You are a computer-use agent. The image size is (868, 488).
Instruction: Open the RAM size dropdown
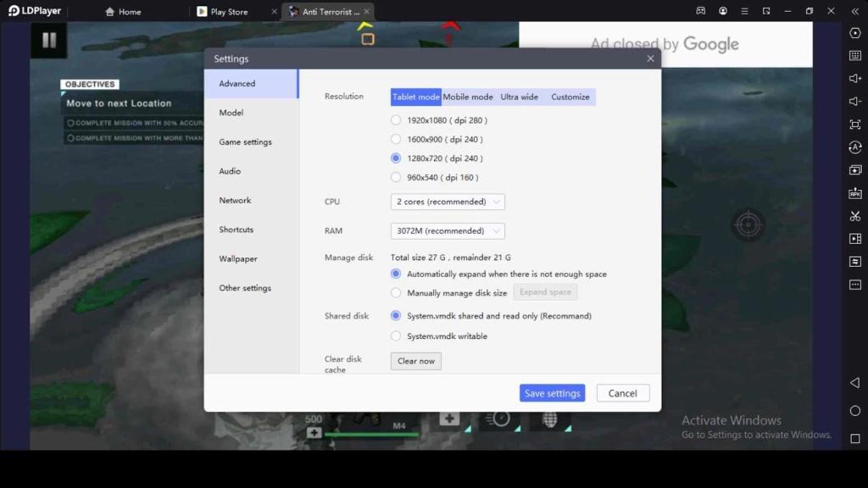tap(448, 230)
